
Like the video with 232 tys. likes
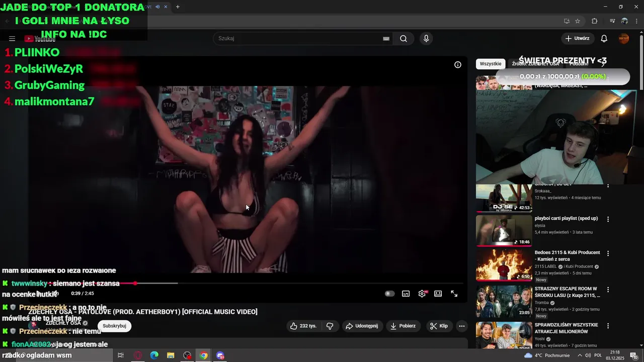[303, 326]
